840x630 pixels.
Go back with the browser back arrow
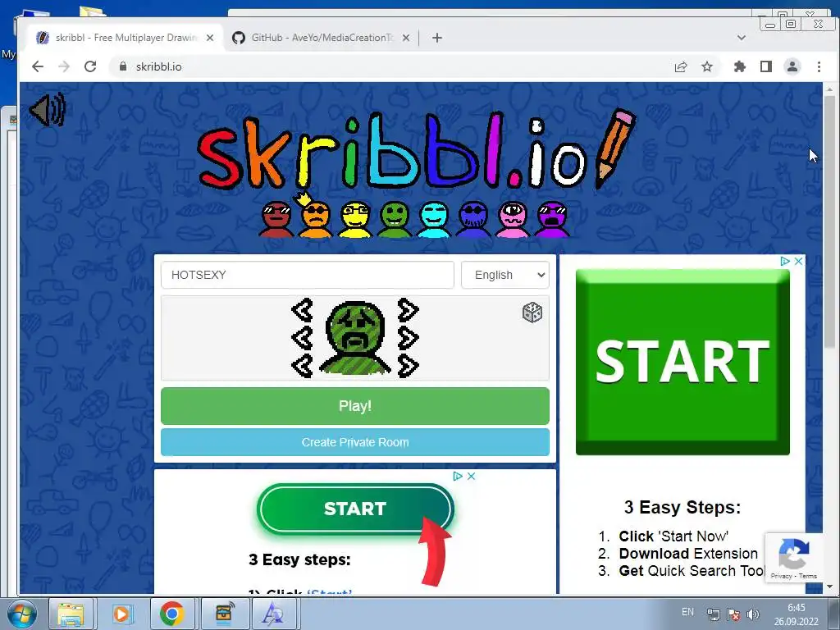(x=38, y=66)
